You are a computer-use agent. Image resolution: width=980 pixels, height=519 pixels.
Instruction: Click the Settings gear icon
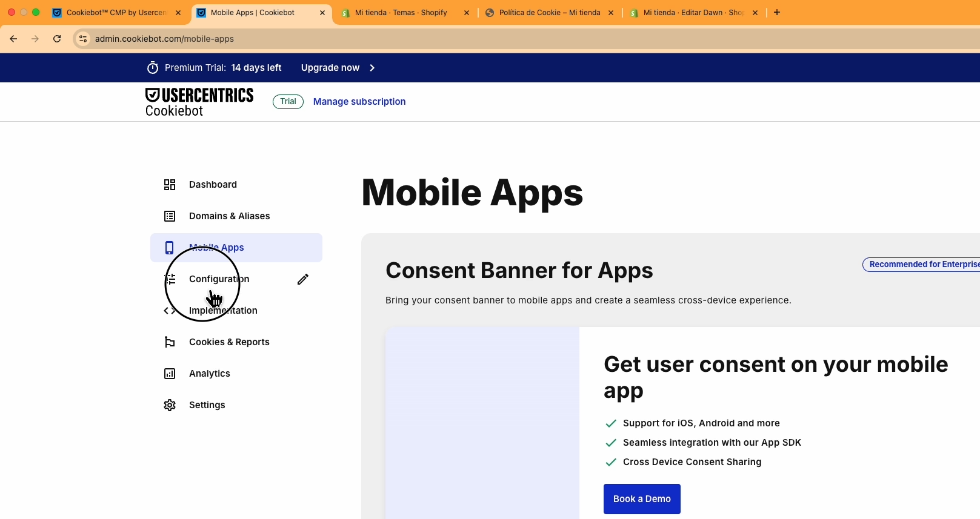point(170,405)
